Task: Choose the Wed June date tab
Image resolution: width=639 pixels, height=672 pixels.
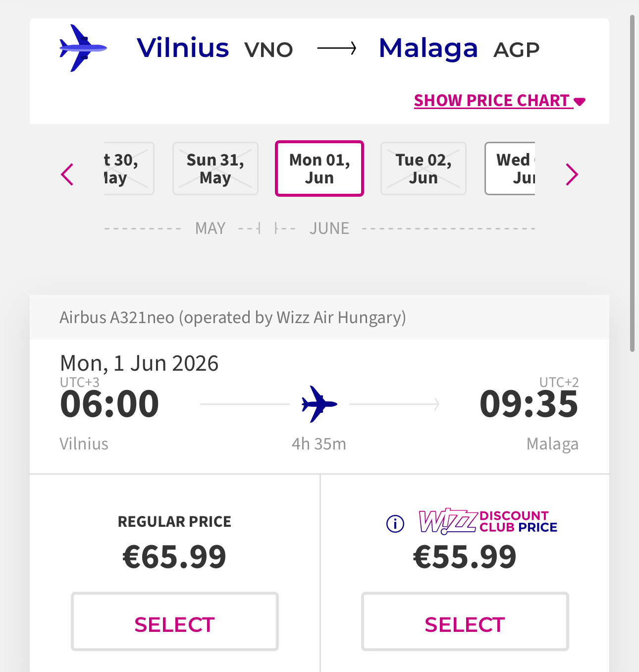Action: (511, 168)
